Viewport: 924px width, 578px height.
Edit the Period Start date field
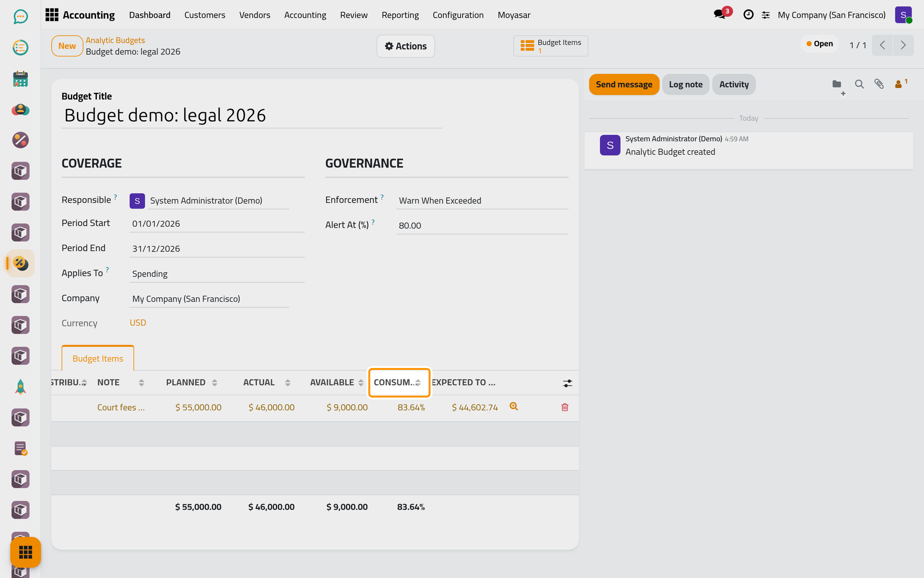pyautogui.click(x=217, y=223)
